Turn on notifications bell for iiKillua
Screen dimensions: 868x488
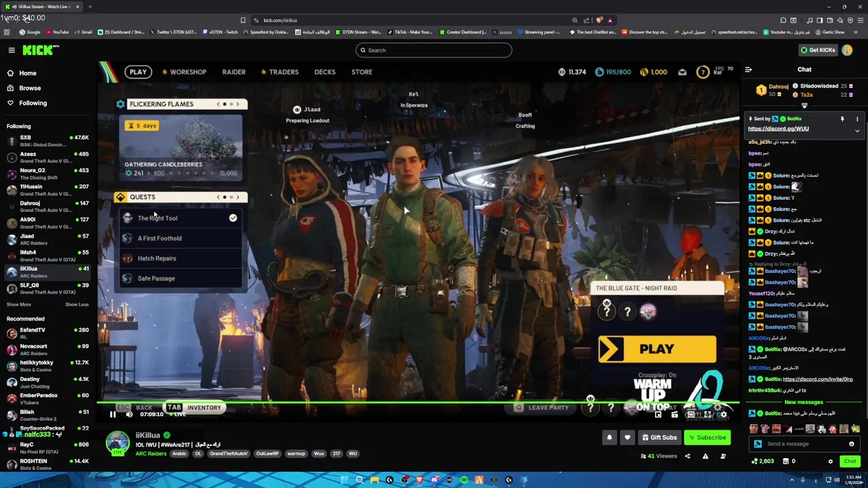(609, 437)
